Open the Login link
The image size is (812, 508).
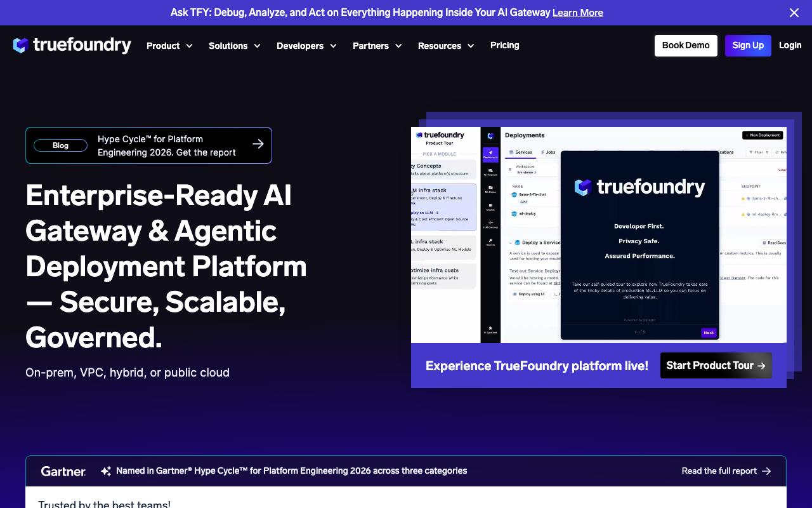click(x=790, y=45)
